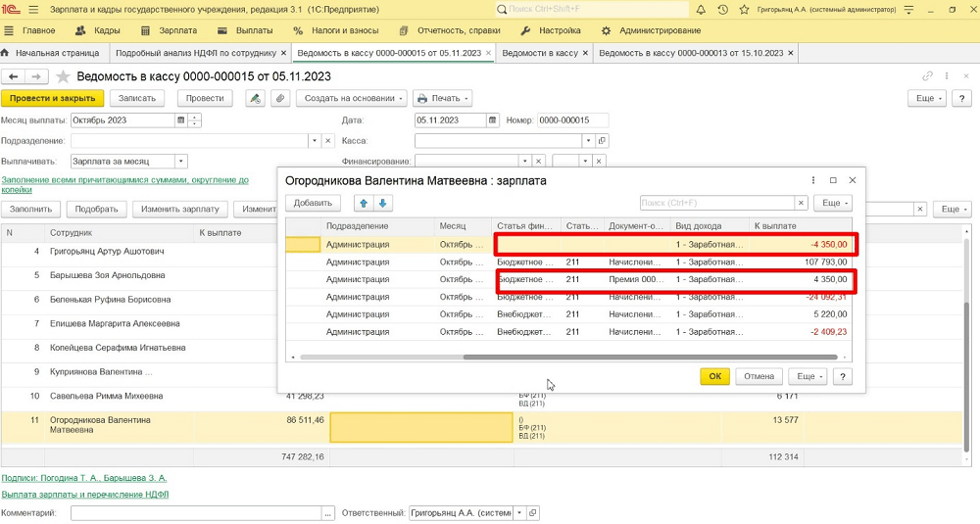Open the three-dot menu in salary dialog
The height and width of the screenshot is (524, 980).
pos(813,180)
